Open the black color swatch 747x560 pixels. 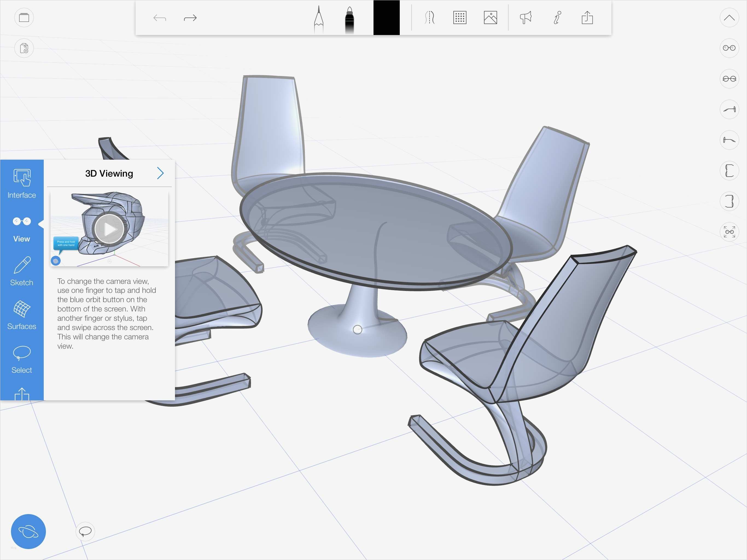point(386,17)
